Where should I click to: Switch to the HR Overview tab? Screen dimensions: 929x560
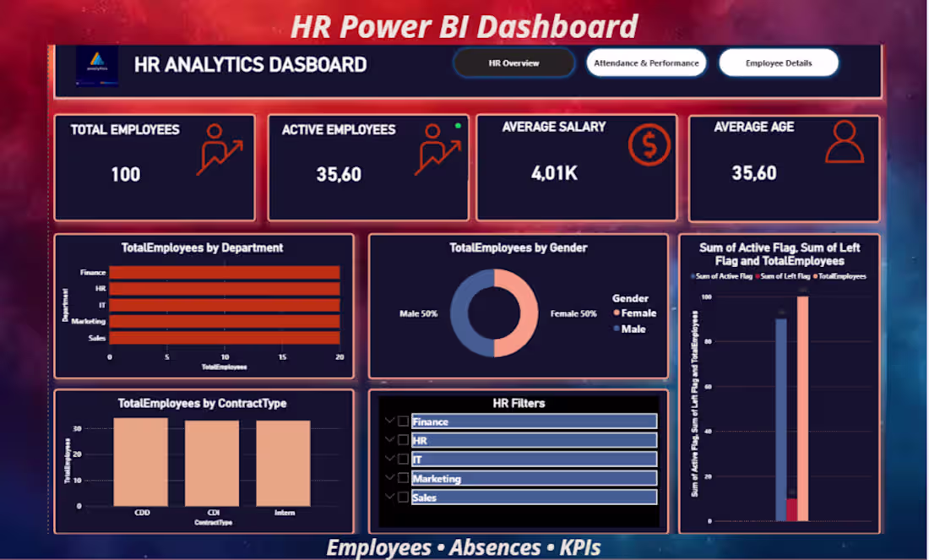point(513,63)
